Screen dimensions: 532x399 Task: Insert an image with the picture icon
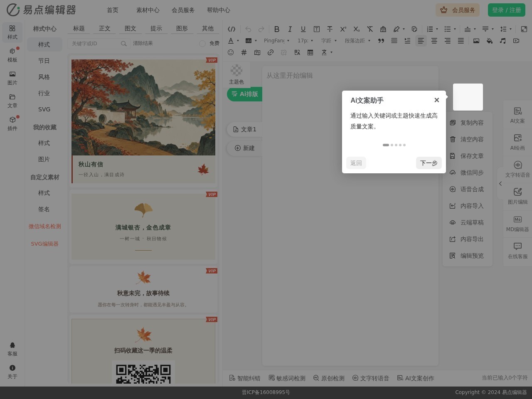[x=476, y=41]
